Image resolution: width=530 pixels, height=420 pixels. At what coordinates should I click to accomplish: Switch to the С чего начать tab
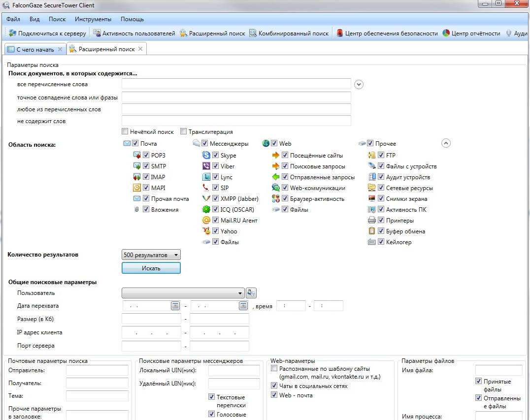point(35,49)
